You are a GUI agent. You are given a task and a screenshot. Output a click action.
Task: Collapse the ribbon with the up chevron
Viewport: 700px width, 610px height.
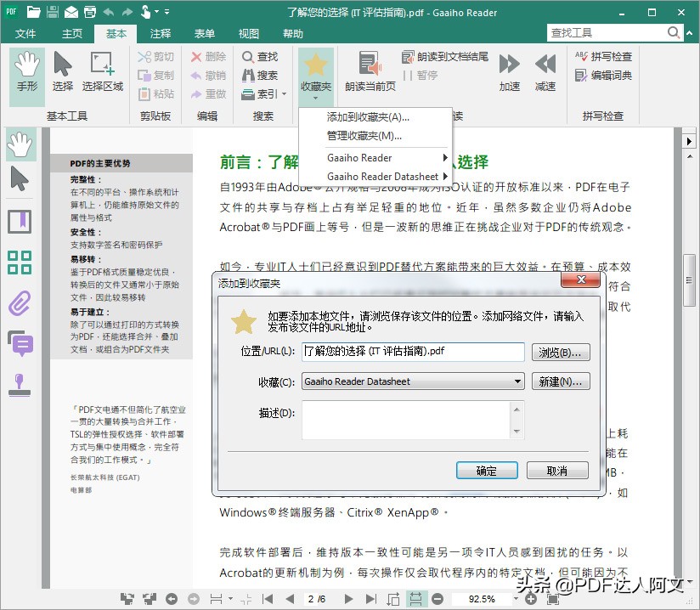pyautogui.click(x=690, y=33)
